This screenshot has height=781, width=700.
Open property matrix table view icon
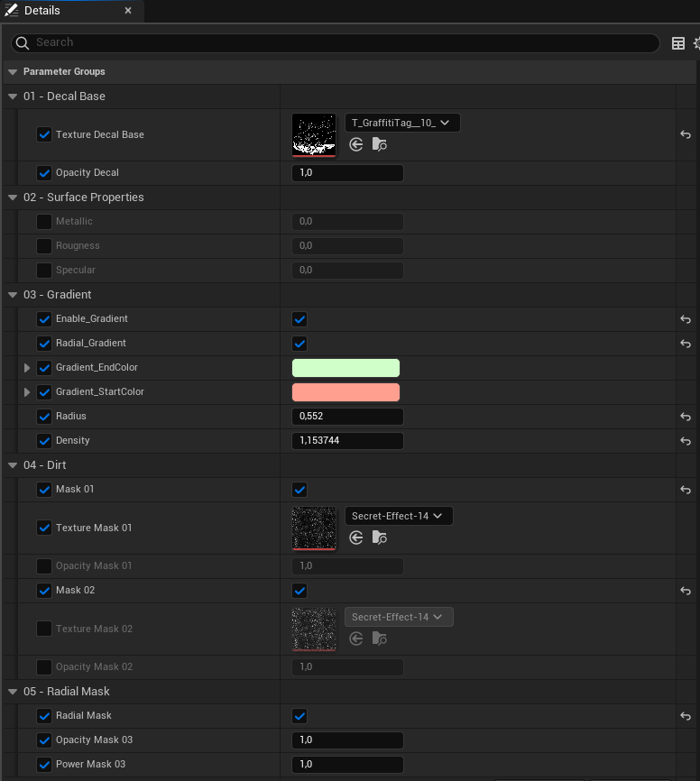[x=678, y=43]
